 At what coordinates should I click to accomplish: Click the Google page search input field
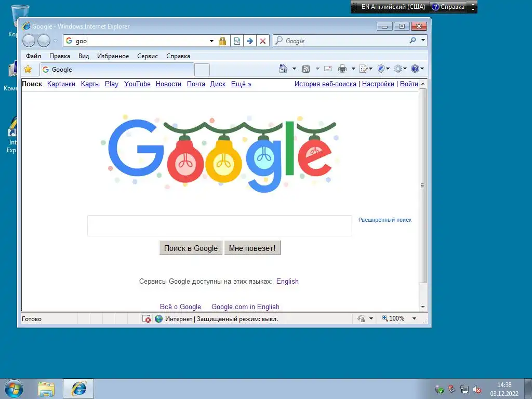point(220,226)
